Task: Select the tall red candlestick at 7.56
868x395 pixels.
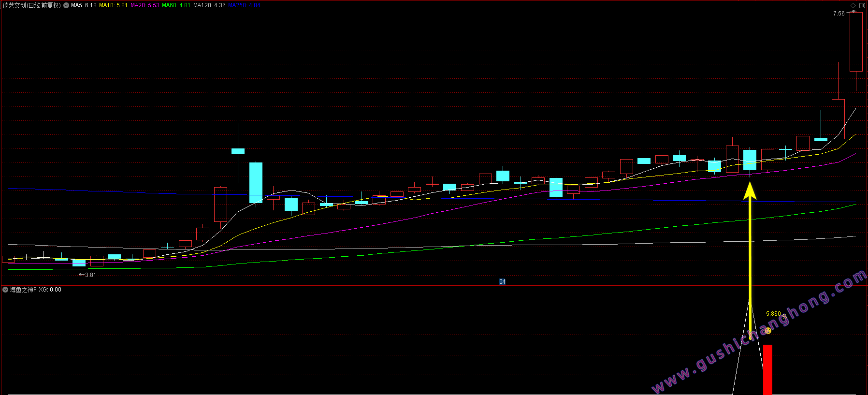Action: (856, 42)
